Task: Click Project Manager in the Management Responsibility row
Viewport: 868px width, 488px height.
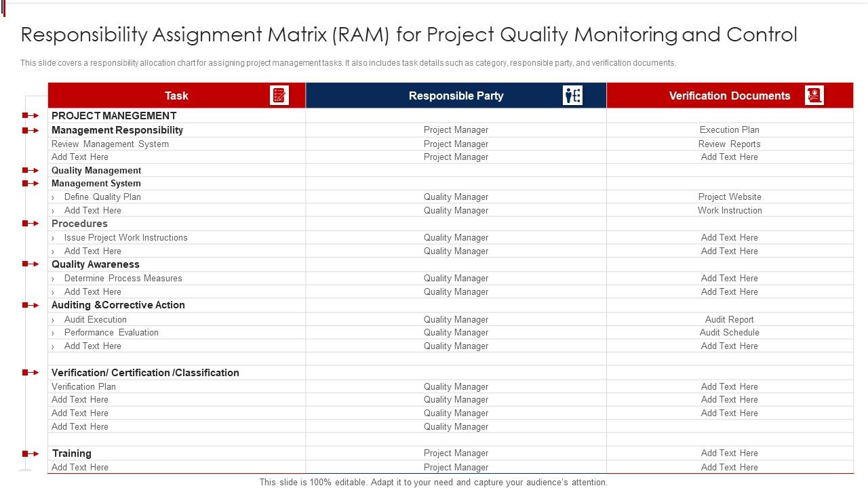Action: click(x=456, y=129)
